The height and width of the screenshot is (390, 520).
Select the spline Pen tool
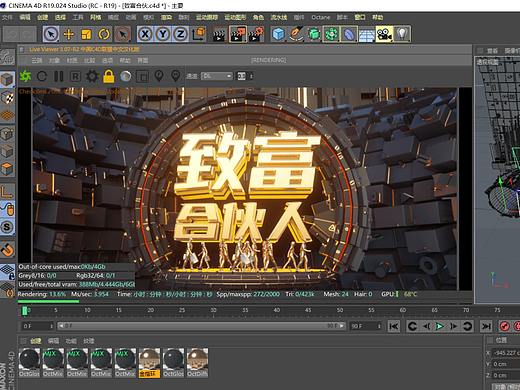[296, 34]
